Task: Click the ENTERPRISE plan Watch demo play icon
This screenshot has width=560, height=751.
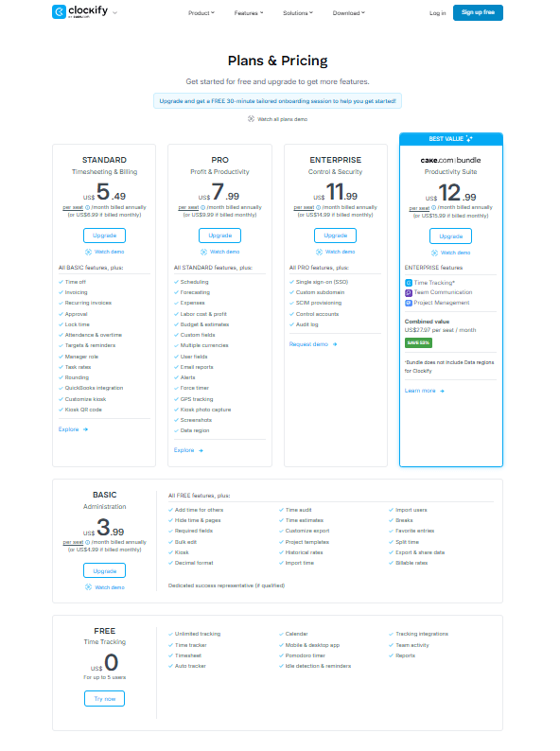Action: click(319, 252)
